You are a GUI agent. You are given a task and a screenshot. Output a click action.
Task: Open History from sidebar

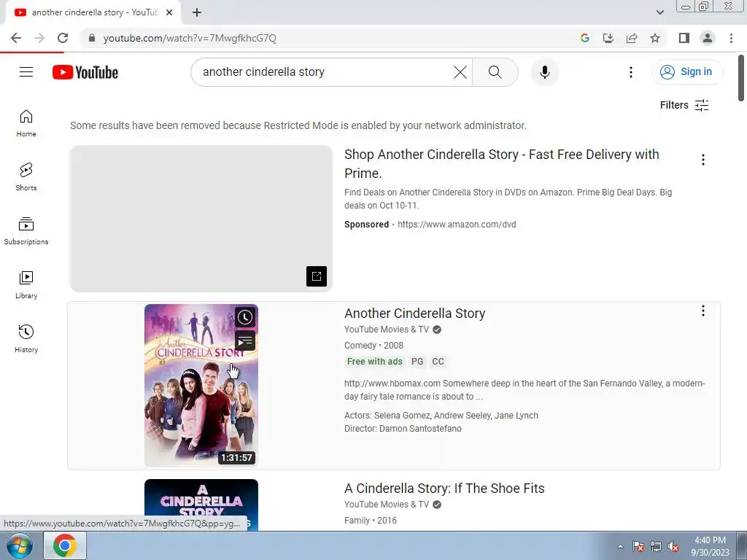(x=26, y=338)
